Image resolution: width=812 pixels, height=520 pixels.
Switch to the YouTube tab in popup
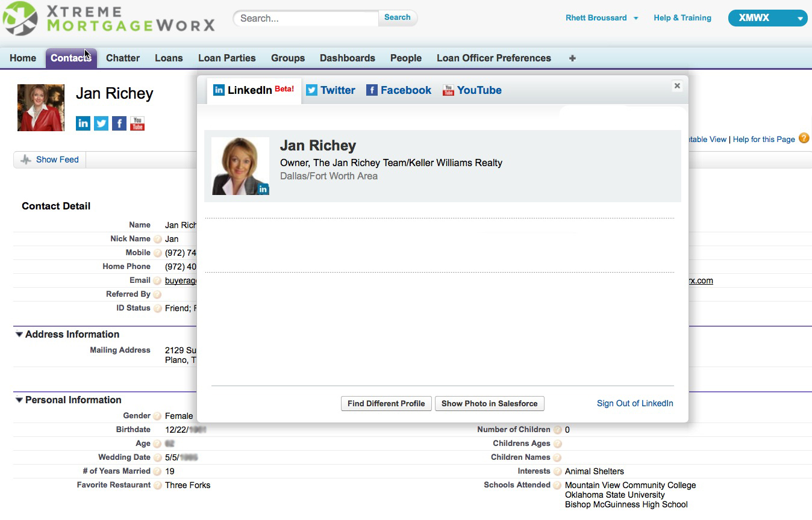pos(472,90)
